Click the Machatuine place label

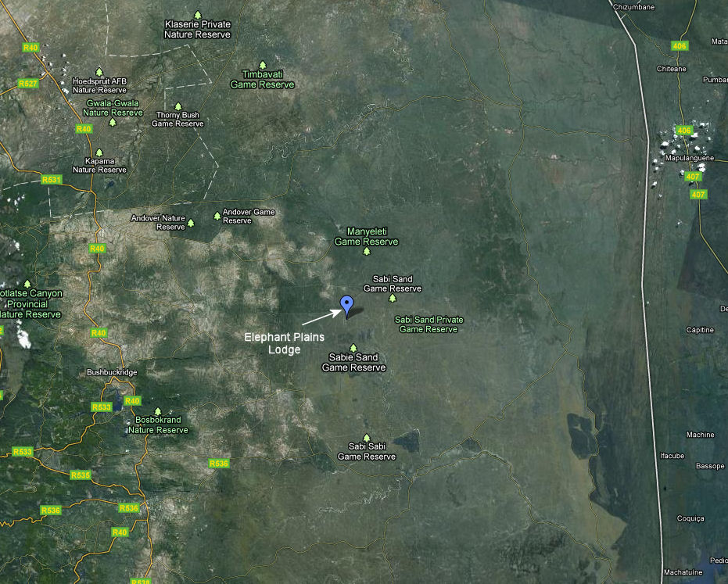pyautogui.click(x=683, y=572)
